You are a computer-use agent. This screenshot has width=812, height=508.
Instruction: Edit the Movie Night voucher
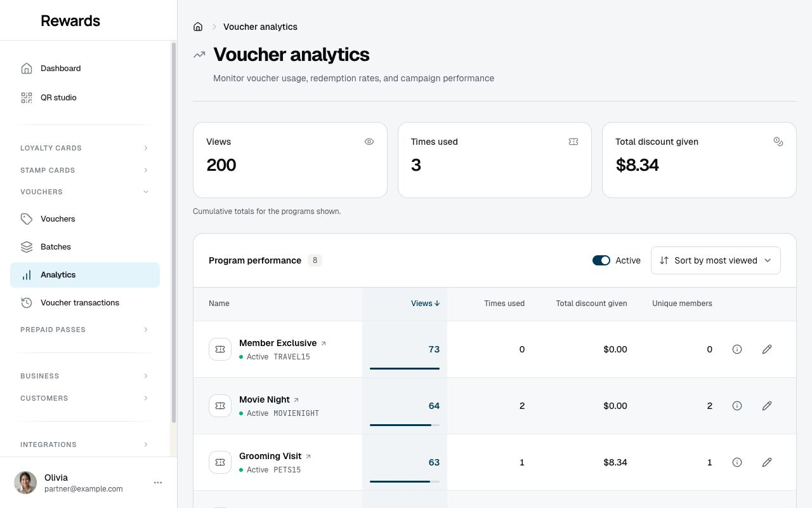[x=767, y=406]
